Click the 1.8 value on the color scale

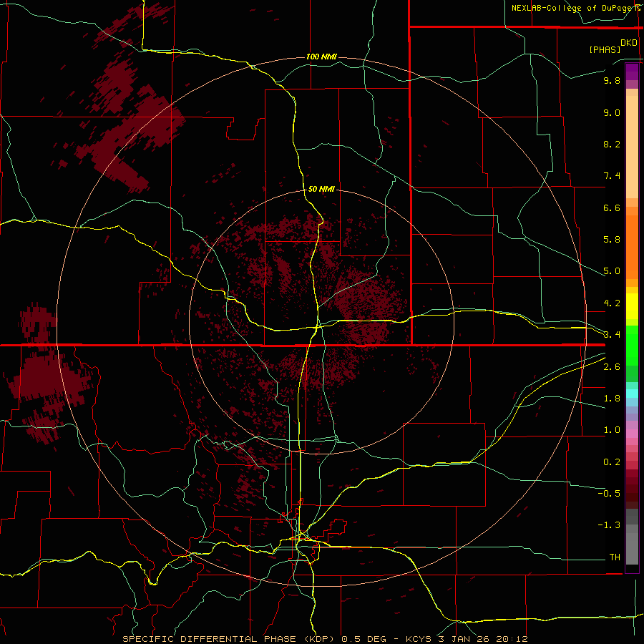point(612,399)
